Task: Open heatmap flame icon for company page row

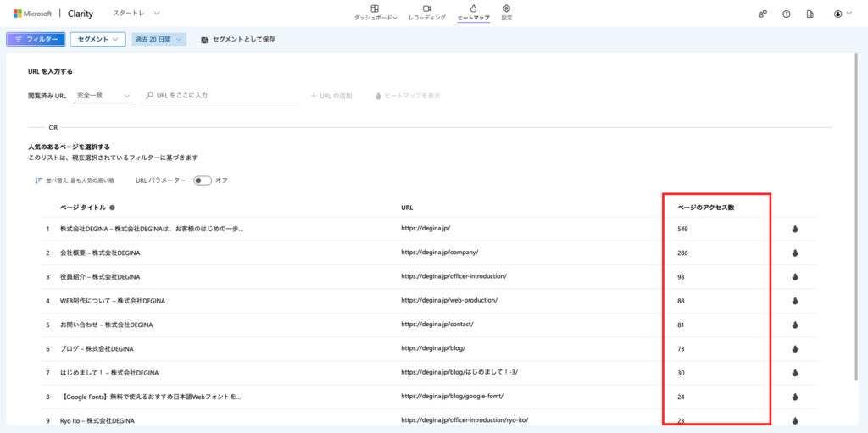Action: [795, 253]
